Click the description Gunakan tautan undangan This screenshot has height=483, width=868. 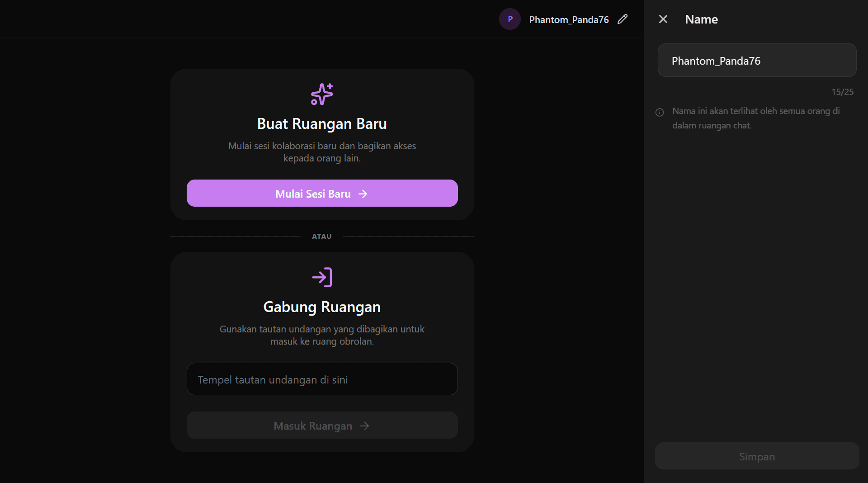point(322,335)
